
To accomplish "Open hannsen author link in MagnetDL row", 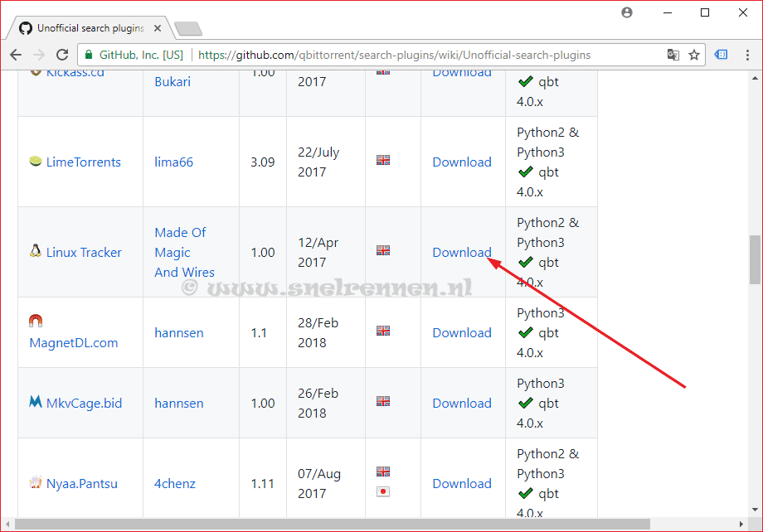I will point(178,332).
